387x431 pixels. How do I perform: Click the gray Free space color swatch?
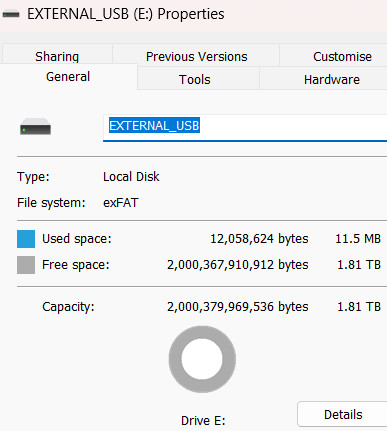26,265
